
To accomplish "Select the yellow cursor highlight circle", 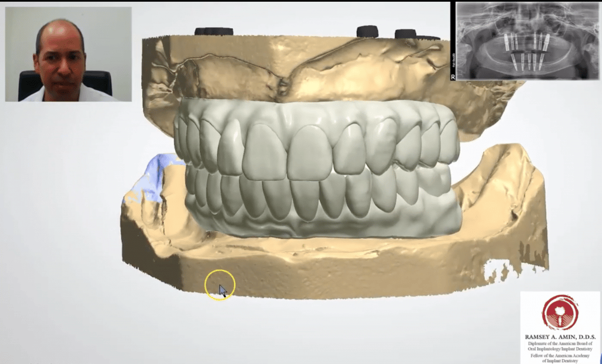I will 220,286.
